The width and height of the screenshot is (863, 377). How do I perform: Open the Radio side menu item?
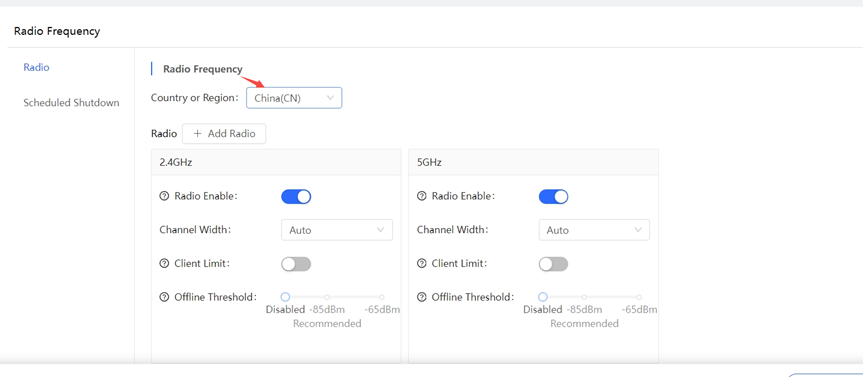[x=36, y=67]
